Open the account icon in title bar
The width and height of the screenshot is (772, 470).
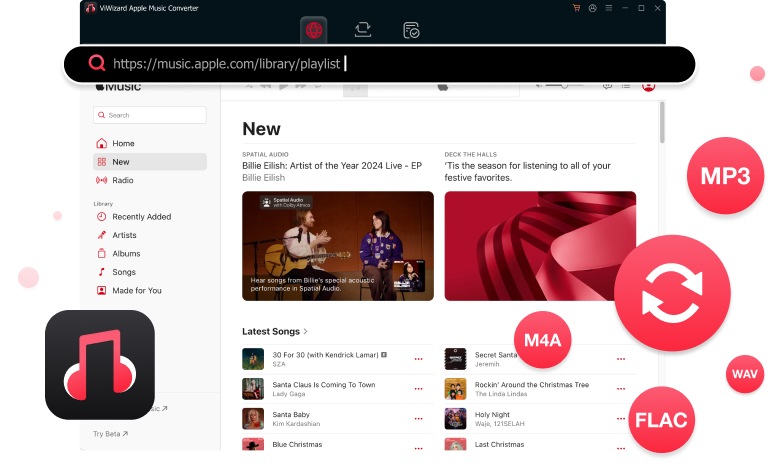592,8
